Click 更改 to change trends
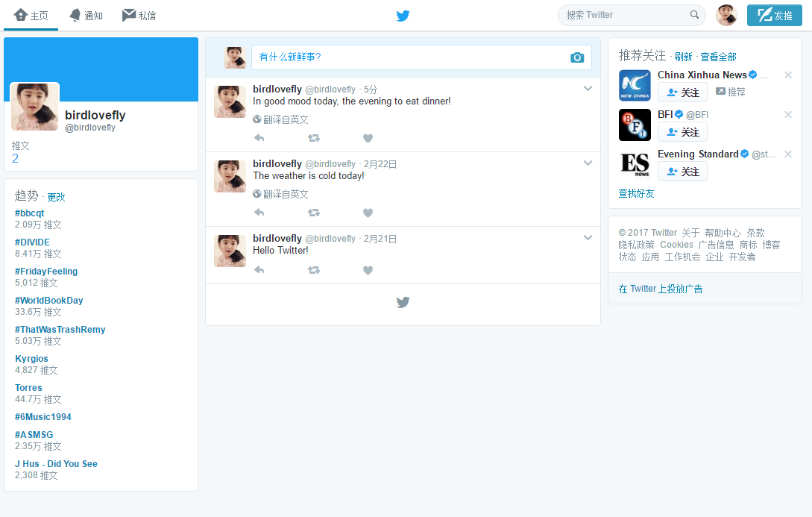812x517 pixels. (x=56, y=198)
